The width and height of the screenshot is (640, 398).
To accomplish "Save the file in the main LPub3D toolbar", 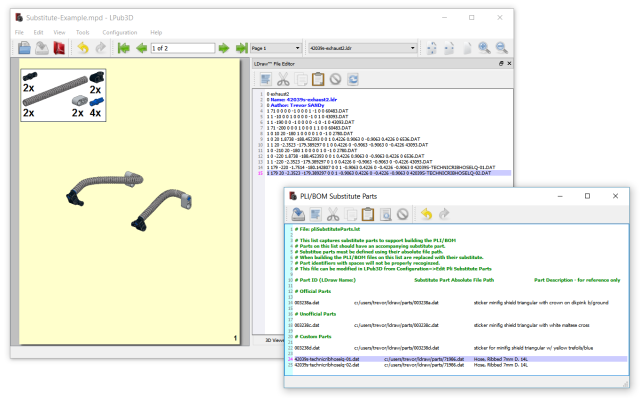I will pyautogui.click(x=42, y=48).
